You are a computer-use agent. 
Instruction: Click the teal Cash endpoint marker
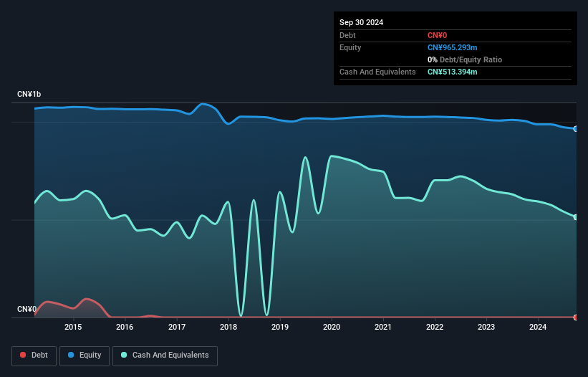point(576,217)
